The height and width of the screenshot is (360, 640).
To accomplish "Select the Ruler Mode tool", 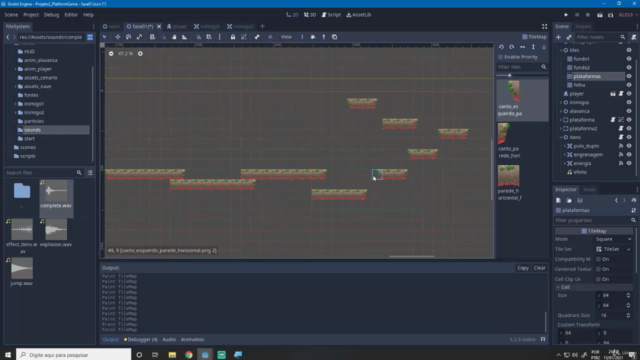I will point(184,37).
